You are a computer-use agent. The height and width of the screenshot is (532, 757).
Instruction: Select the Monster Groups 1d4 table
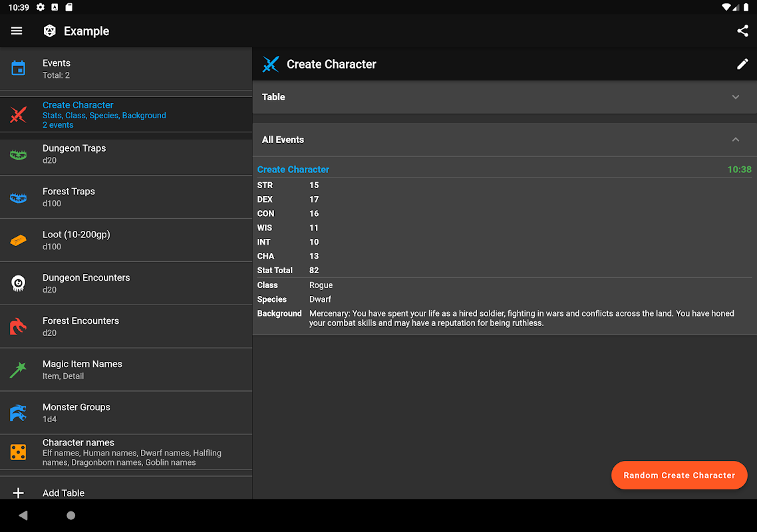point(126,412)
